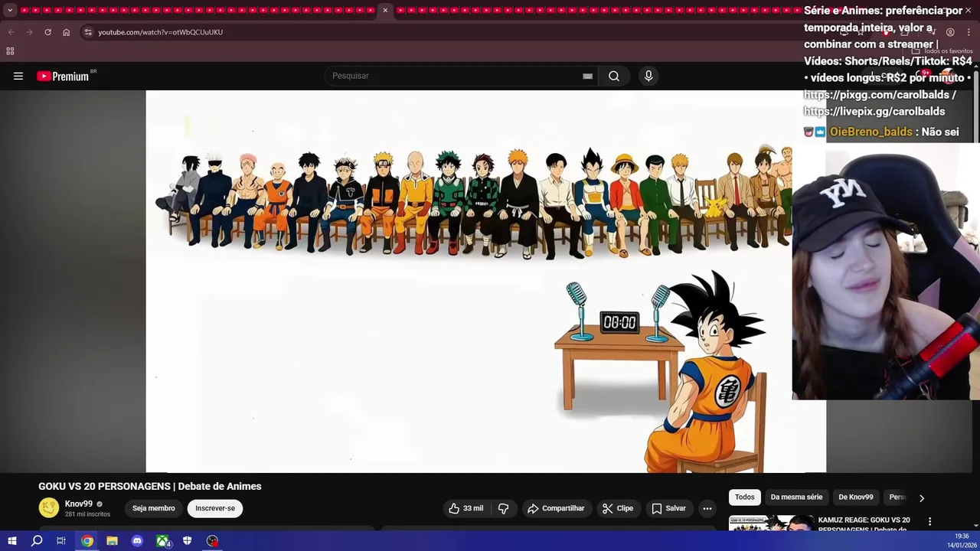Open the apps grid in bookmarks bar
Viewport: 980px width, 551px height.
tap(10, 51)
